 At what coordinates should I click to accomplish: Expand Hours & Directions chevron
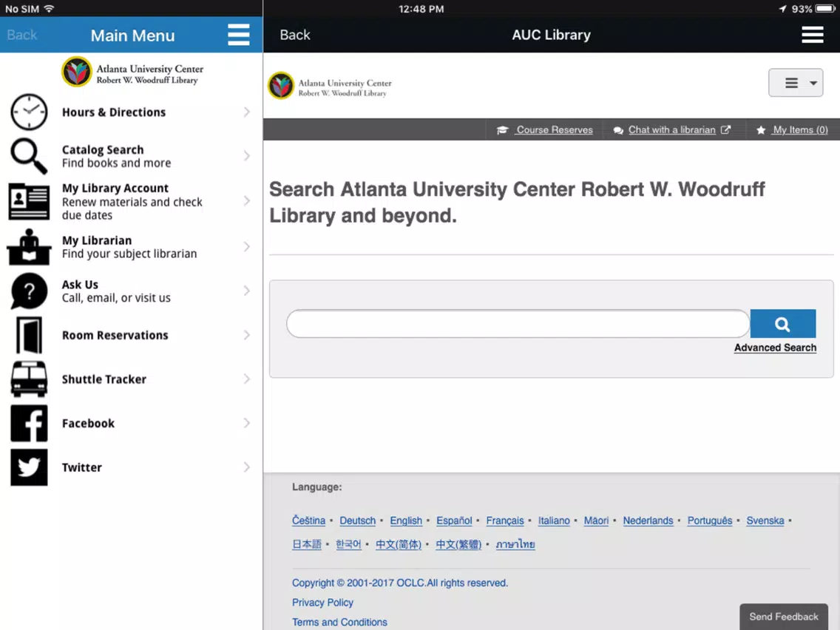(x=246, y=112)
